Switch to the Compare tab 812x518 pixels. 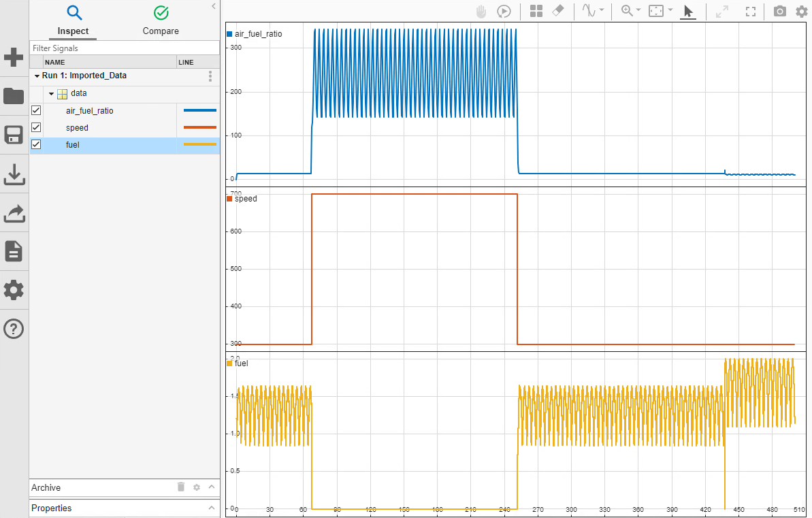[161, 20]
